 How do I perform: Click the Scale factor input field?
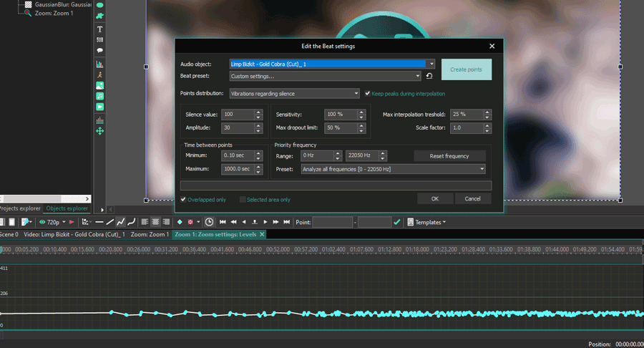tap(467, 127)
